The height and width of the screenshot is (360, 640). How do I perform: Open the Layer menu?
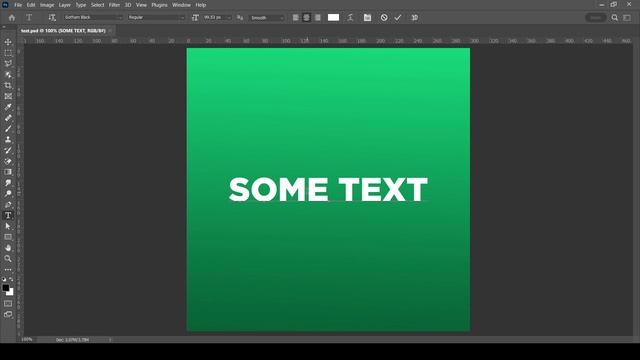(65, 5)
